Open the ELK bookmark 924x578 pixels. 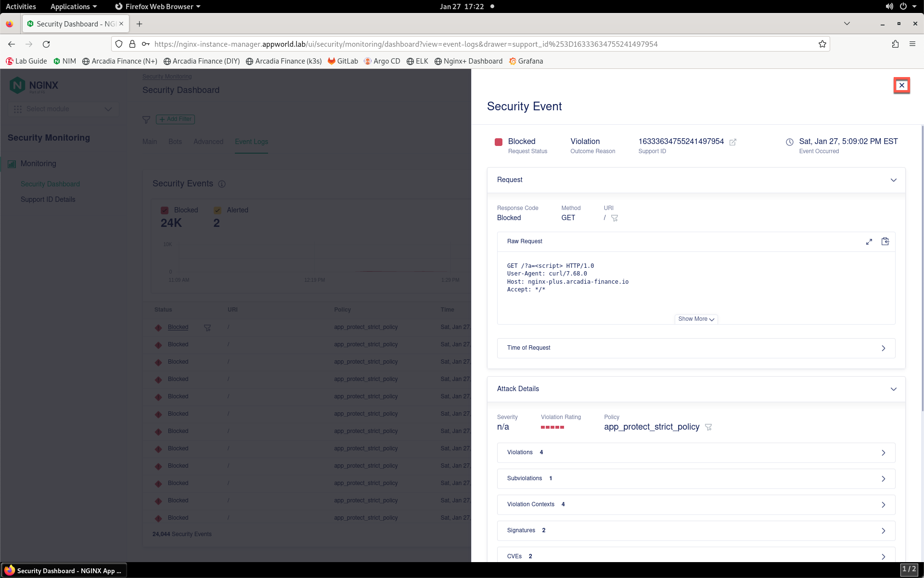tap(417, 61)
